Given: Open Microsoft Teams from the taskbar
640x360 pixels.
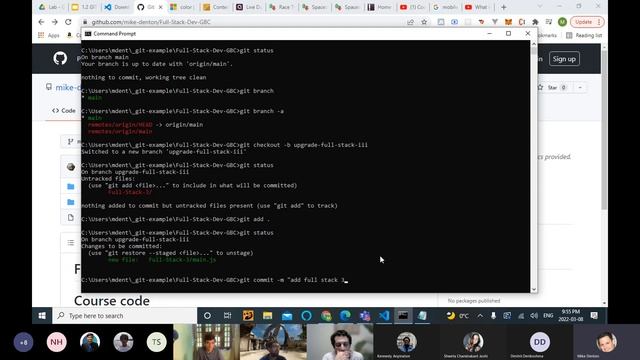Looking at the screenshot, I should coord(364,316).
